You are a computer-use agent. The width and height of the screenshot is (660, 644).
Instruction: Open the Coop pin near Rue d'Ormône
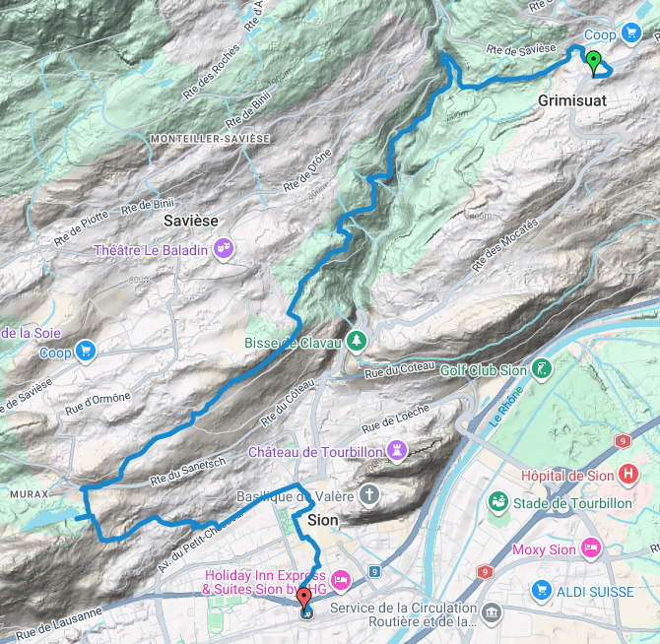click(86, 352)
